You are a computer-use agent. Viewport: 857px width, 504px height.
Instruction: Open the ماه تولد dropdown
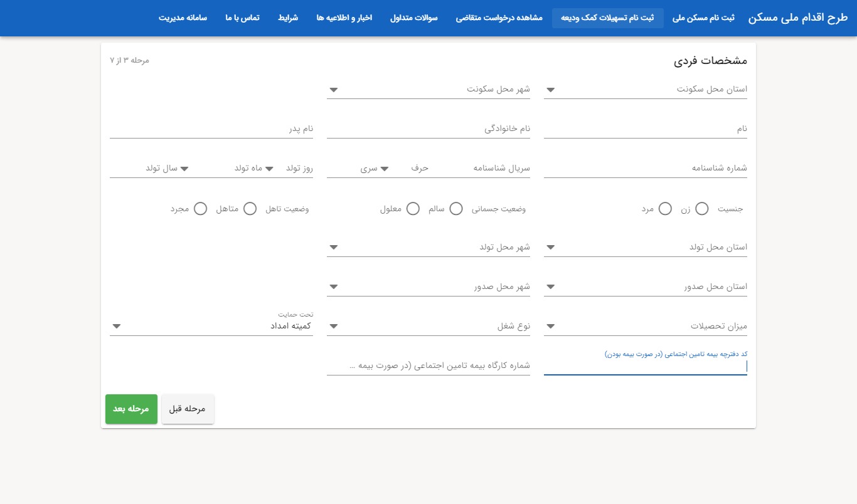pyautogui.click(x=220, y=169)
